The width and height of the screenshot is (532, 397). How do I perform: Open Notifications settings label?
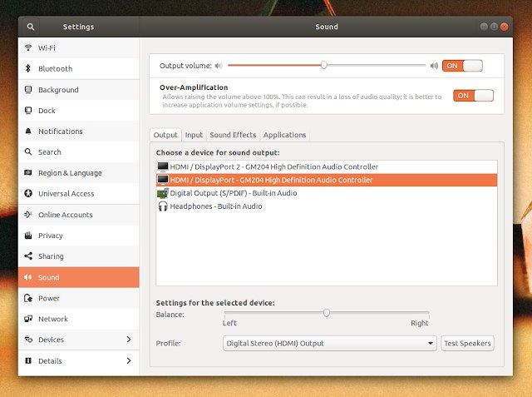[x=61, y=132]
